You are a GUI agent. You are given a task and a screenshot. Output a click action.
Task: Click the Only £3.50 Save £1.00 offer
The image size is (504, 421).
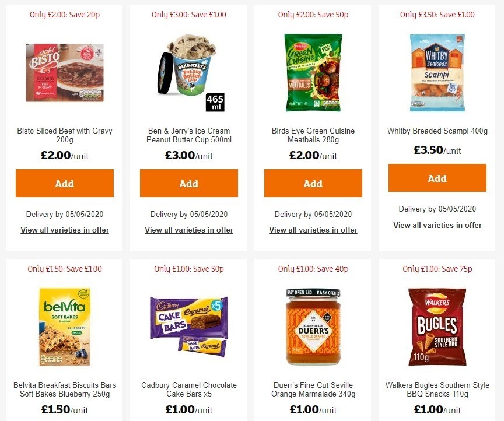pos(437,15)
